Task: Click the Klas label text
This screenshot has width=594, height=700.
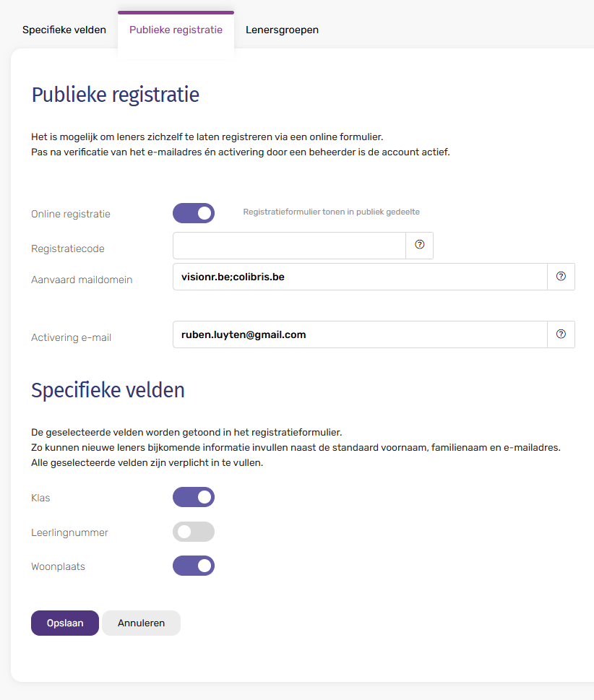Action: pyautogui.click(x=40, y=498)
